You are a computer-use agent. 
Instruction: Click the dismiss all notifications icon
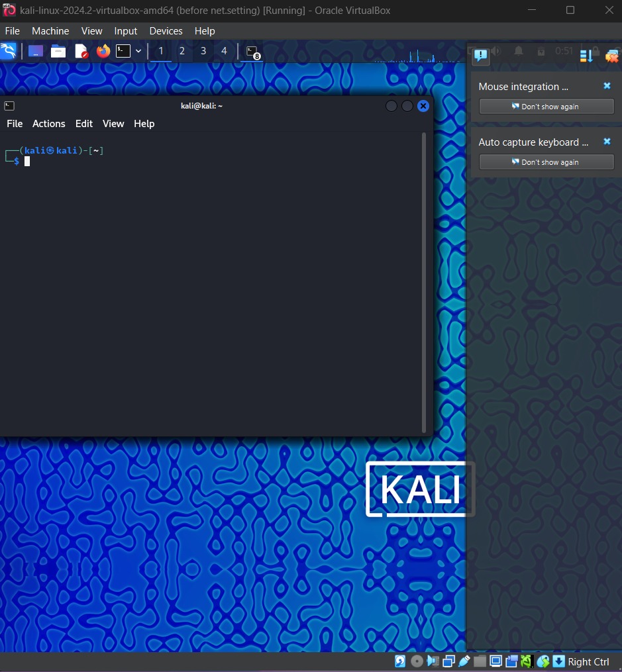click(611, 56)
